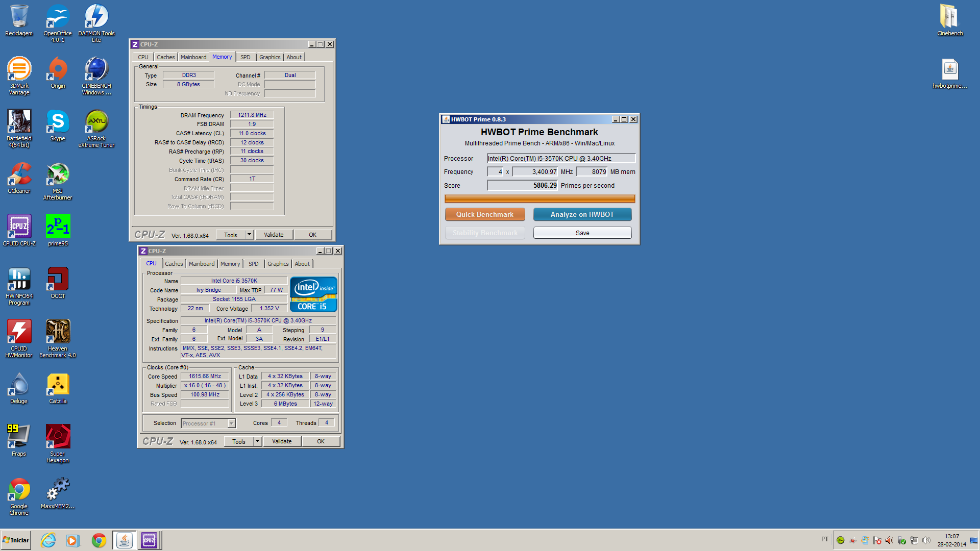Launch CINEBENCH Windows shortcut
The height and width of the screenshot is (551, 980).
click(x=96, y=76)
